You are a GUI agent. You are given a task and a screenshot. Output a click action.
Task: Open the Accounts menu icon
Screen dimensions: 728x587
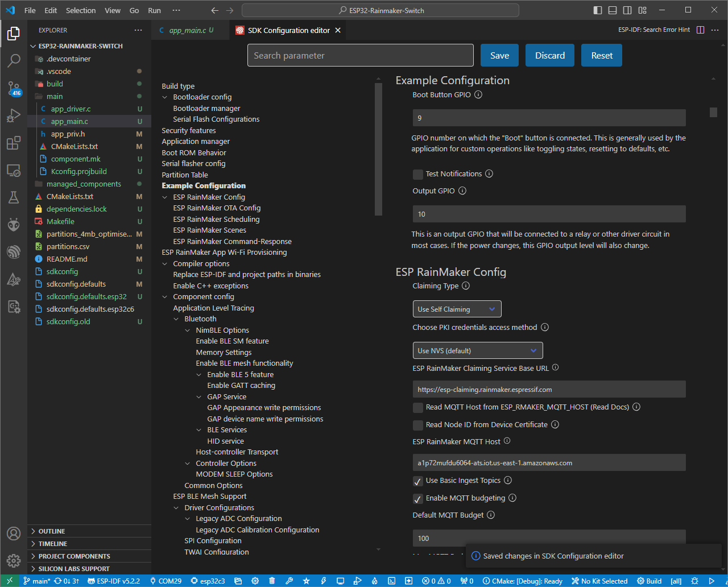click(14, 534)
